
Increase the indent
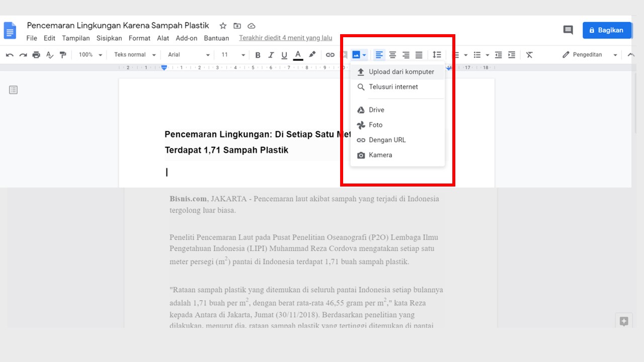[512, 55]
